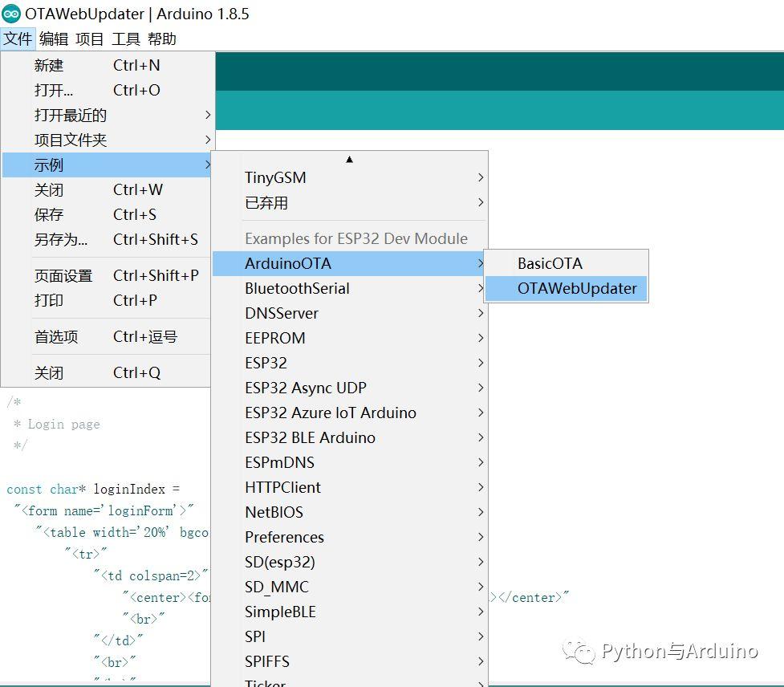
Task: Open the BasicOTA example
Action: click(x=566, y=264)
